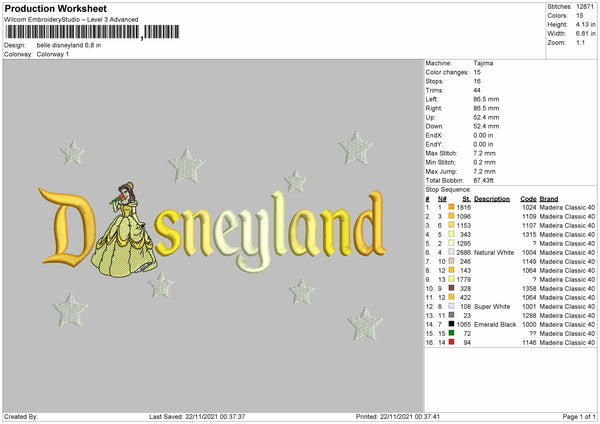The height and width of the screenshot is (424, 600).
Task: Click the 'Max Stitch:' label
Action: (x=441, y=153)
